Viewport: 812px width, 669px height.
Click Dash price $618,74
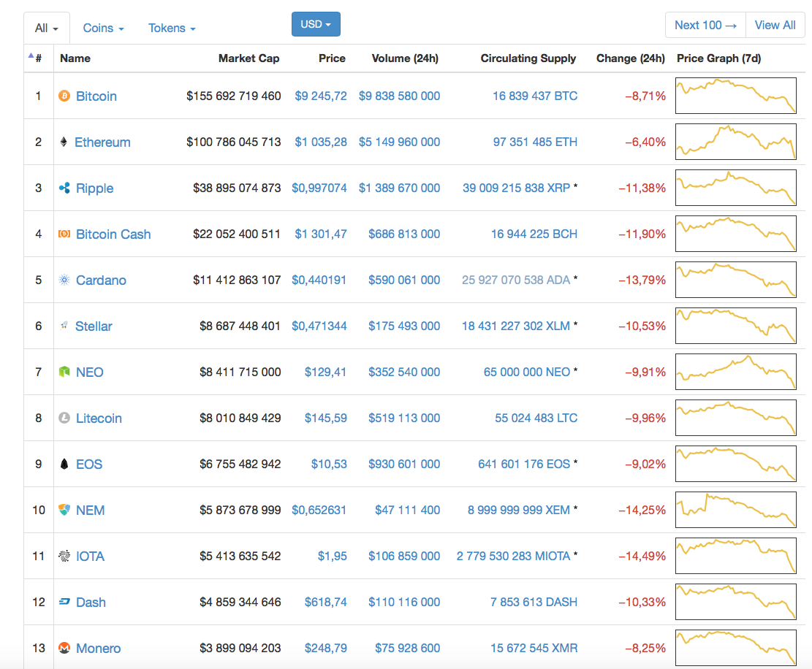tap(326, 603)
